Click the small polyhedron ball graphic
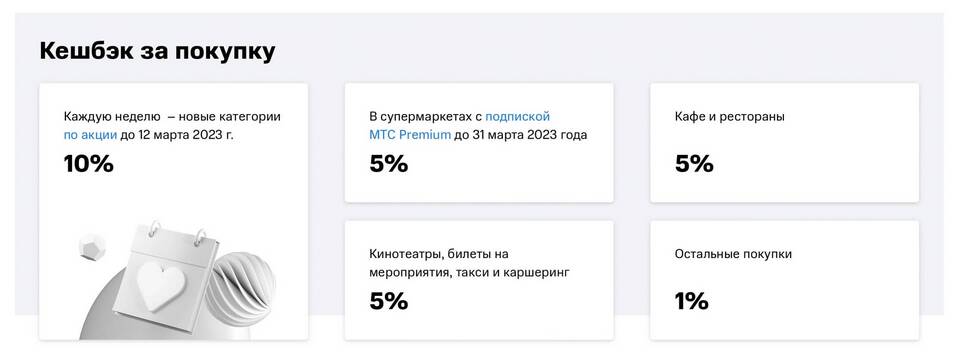 tap(92, 248)
